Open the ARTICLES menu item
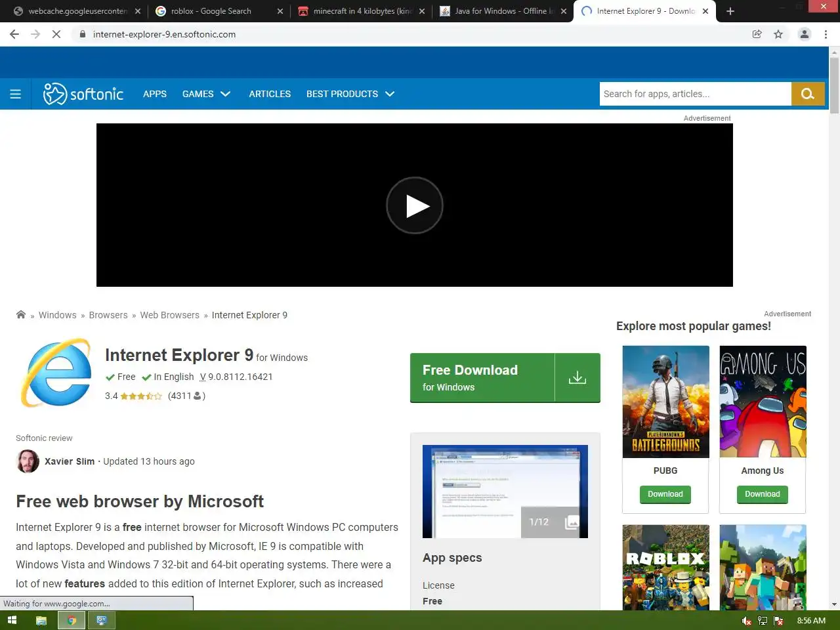This screenshot has height=630, width=840. 270,94
